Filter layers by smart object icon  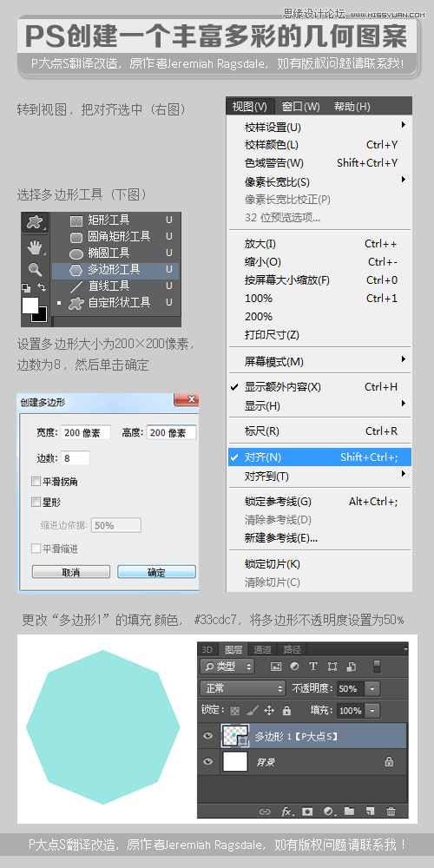click(x=351, y=667)
